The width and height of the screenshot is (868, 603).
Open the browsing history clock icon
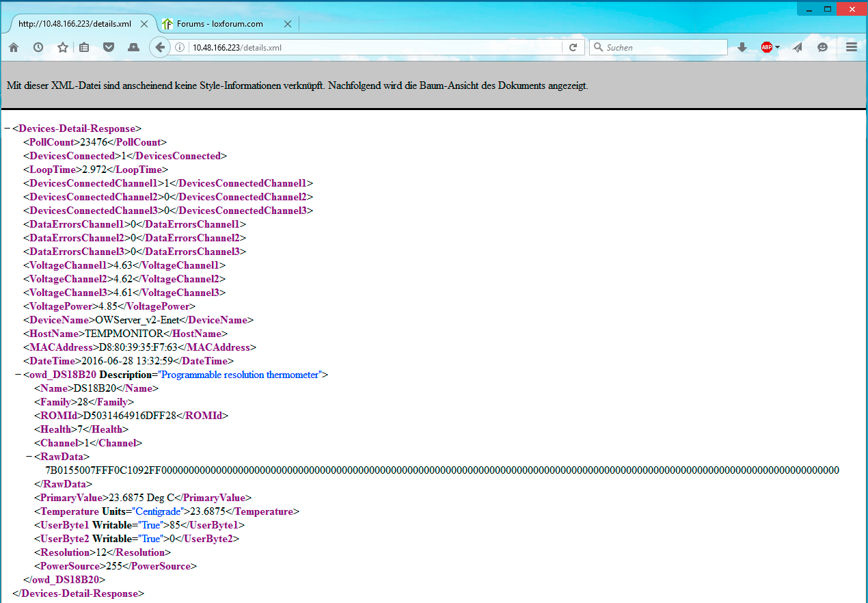pos(38,47)
